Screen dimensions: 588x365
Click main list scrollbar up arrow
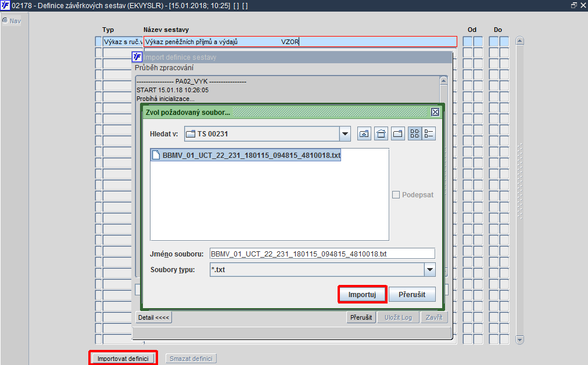(519, 41)
